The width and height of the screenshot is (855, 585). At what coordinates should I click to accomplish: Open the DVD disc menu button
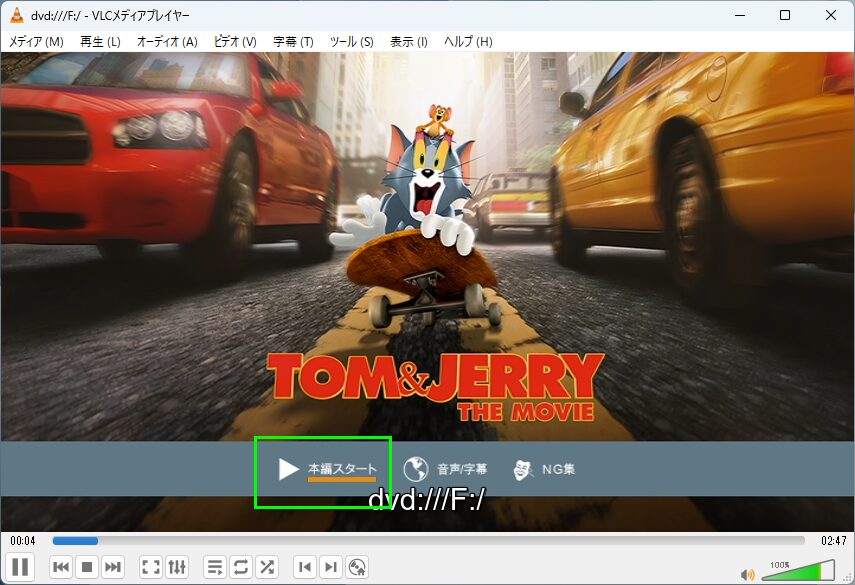tap(357, 567)
